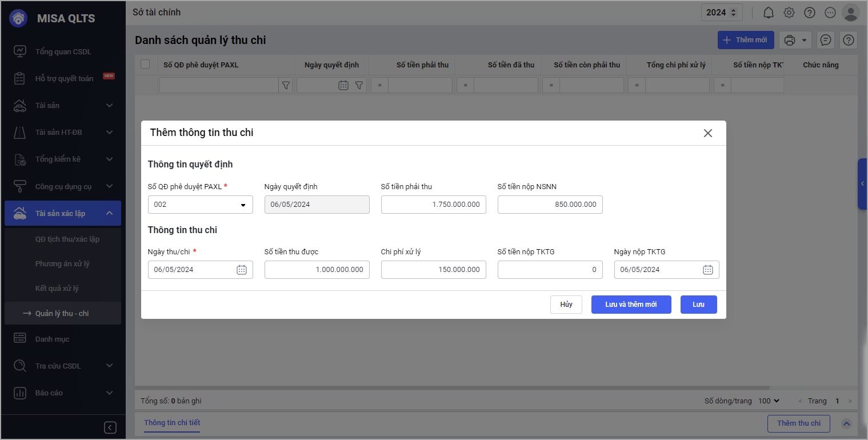Click the Chi phí xử lý input field
868x440 pixels.
coord(433,270)
